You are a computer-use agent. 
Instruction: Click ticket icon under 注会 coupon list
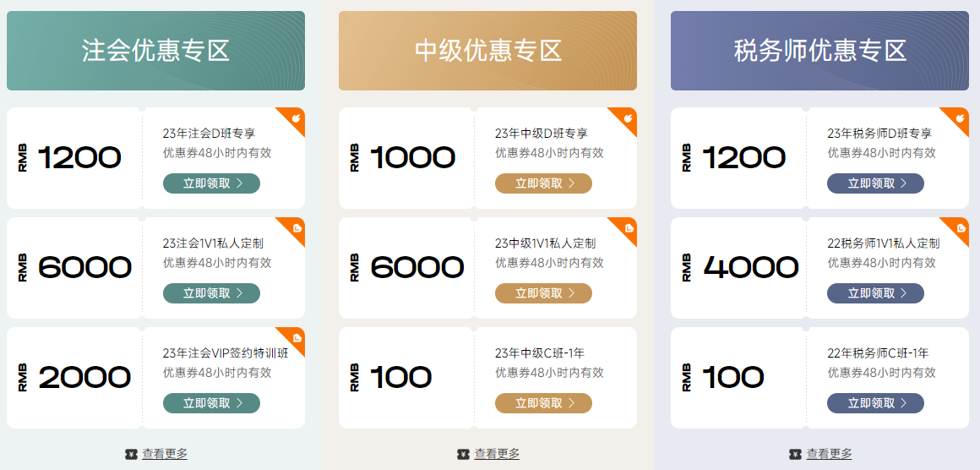click(x=131, y=454)
